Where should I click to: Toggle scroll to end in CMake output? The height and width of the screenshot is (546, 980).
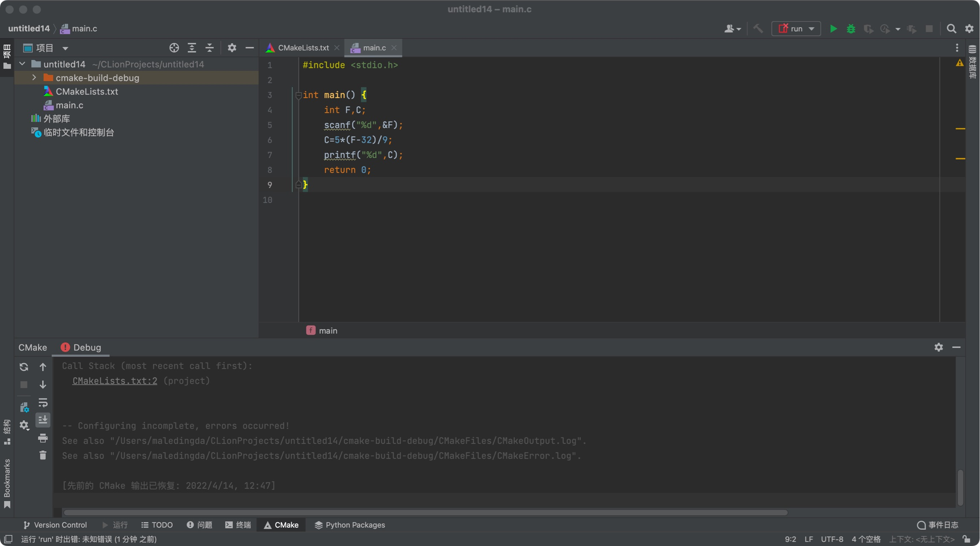(x=43, y=420)
